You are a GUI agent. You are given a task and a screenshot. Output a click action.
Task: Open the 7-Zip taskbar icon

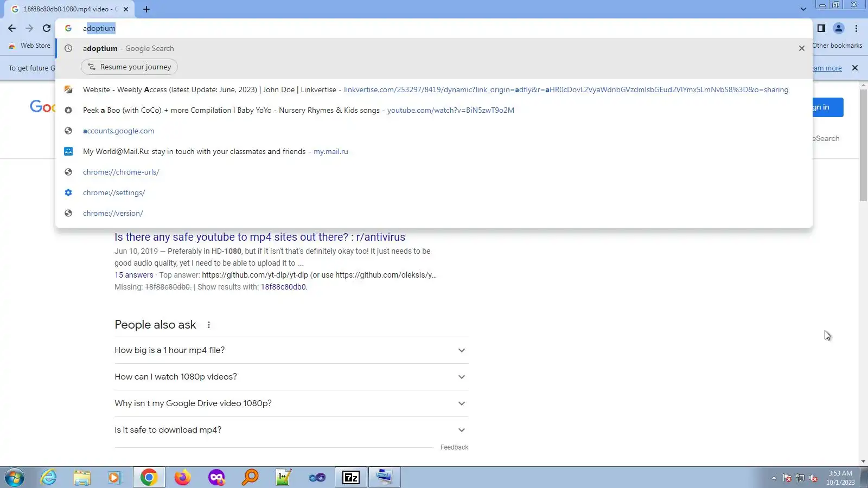click(x=351, y=478)
